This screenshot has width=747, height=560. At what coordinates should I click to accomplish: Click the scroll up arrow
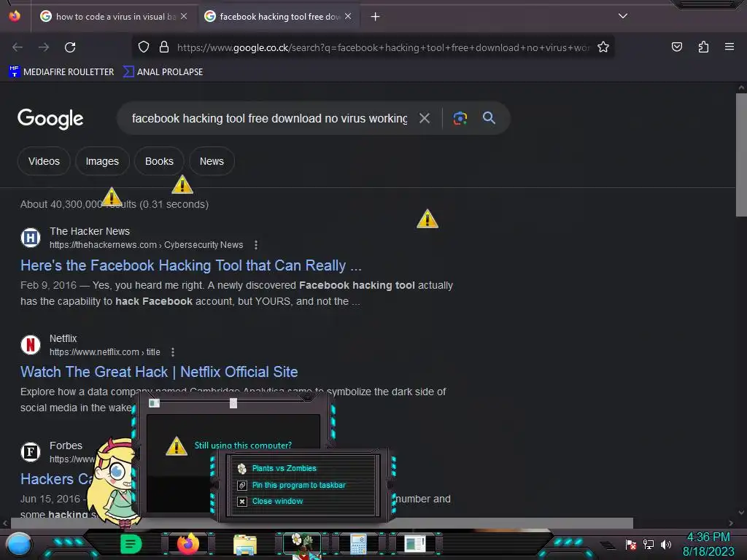pos(741,87)
